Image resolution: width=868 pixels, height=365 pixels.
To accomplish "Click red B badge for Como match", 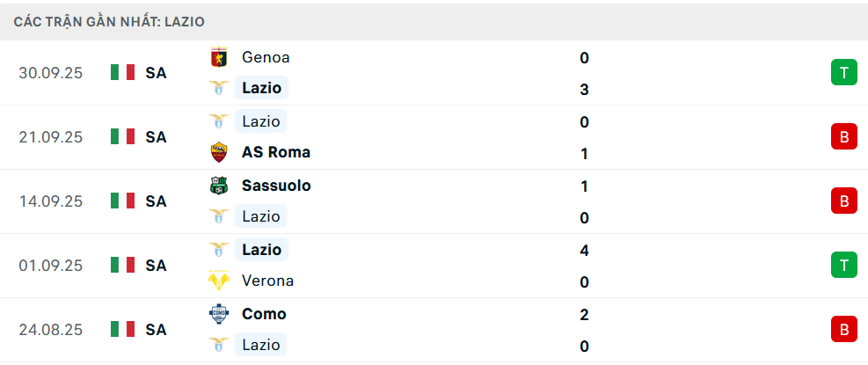I will pyautogui.click(x=843, y=329).
